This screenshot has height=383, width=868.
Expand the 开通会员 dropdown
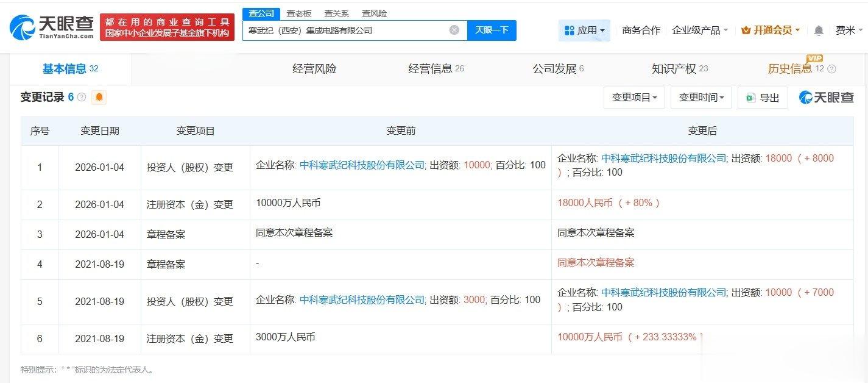(770, 30)
